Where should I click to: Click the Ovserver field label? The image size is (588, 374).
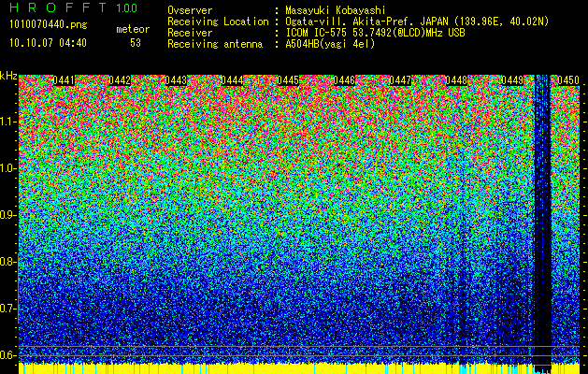pyautogui.click(x=190, y=10)
